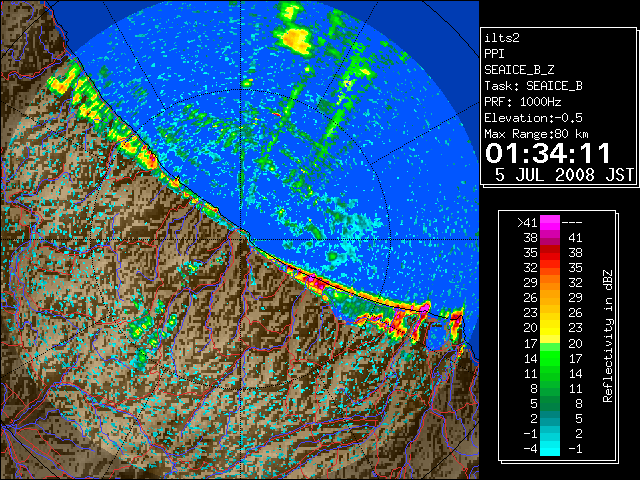
Task: Pick the cyan swatch at the scale bottom
Action: pos(550,449)
